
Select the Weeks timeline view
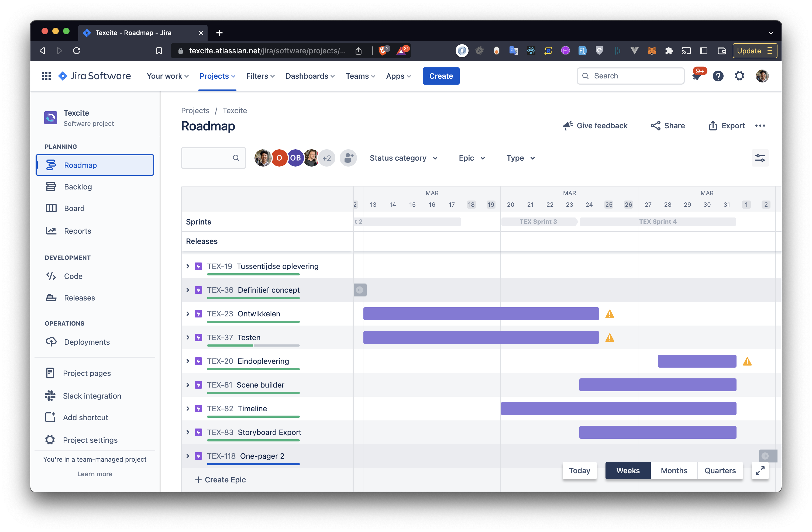(x=628, y=471)
